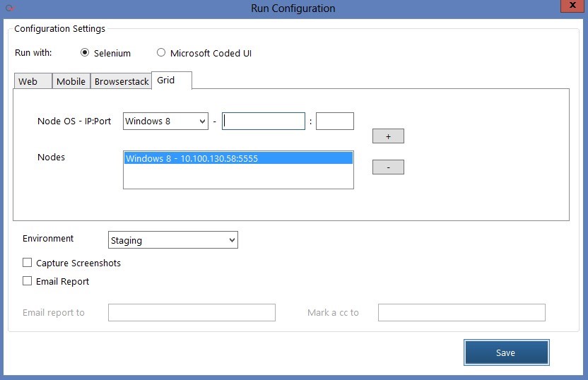The image size is (588, 380).
Task: Click the Mark a cc to field
Action: [x=461, y=312]
